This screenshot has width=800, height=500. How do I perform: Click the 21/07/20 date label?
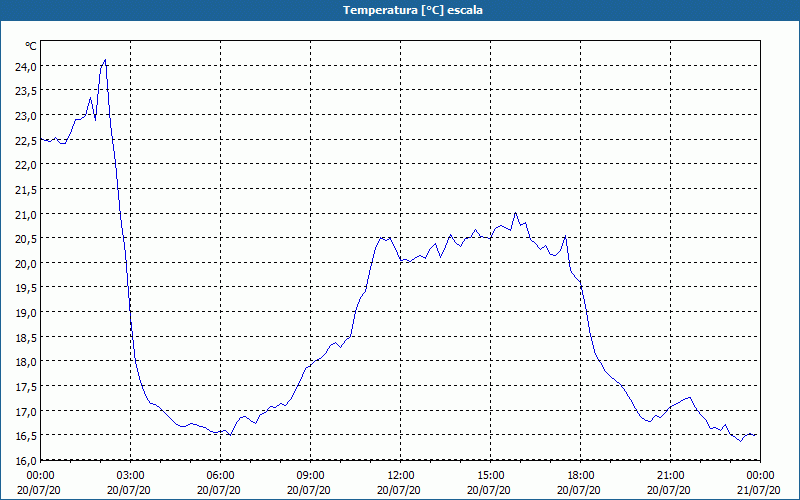coord(759,490)
